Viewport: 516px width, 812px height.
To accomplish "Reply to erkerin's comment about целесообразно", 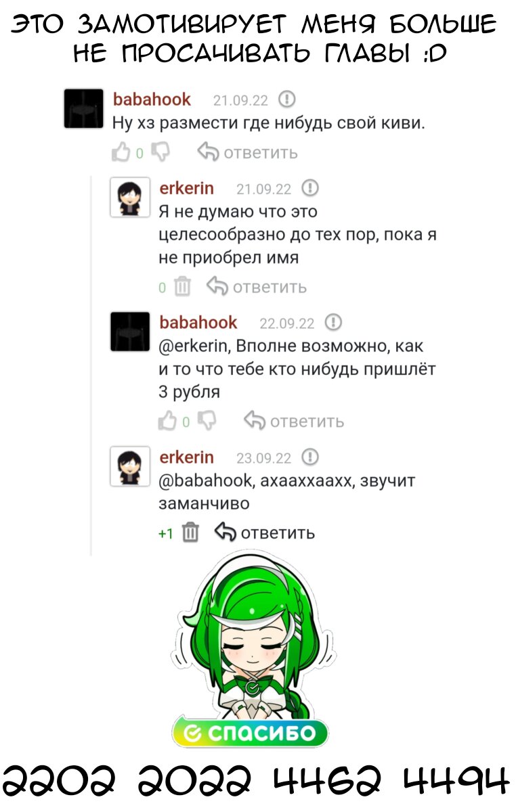I will tap(257, 287).
